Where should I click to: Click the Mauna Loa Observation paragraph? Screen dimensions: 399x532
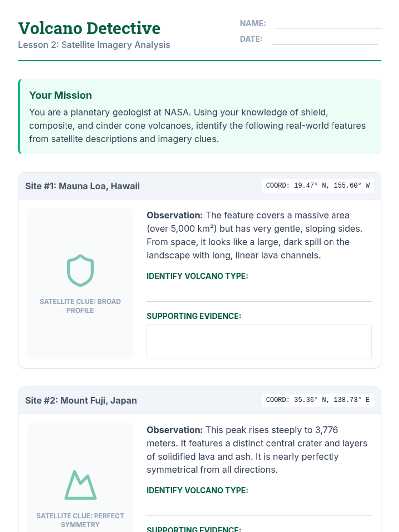[254, 235]
